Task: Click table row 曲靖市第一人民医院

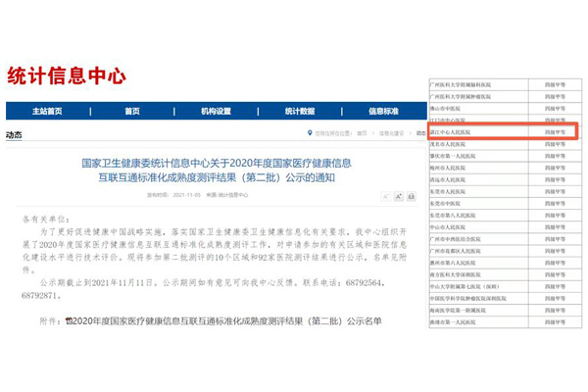Action: (506, 322)
